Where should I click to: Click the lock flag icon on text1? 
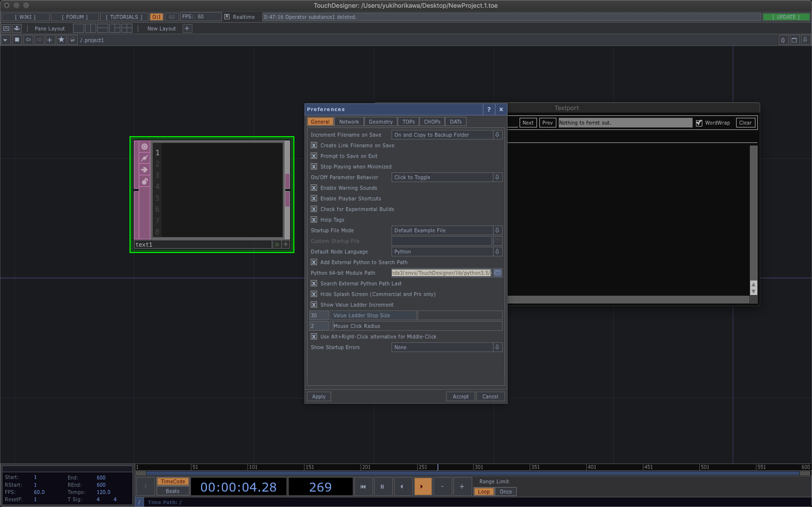[144, 181]
